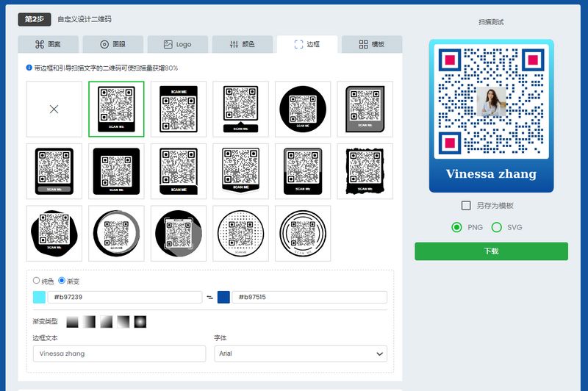Viewport: 588px width, 391px height.
Task: Open the Arial font dropdown
Action: coord(301,354)
